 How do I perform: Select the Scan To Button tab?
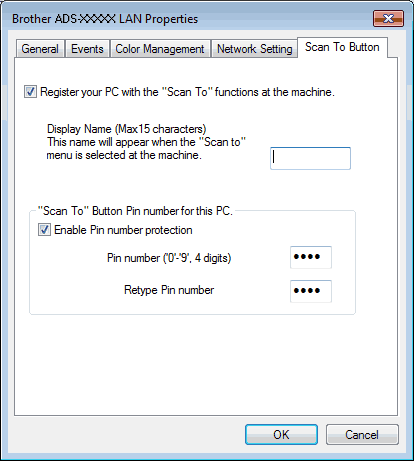(342, 47)
